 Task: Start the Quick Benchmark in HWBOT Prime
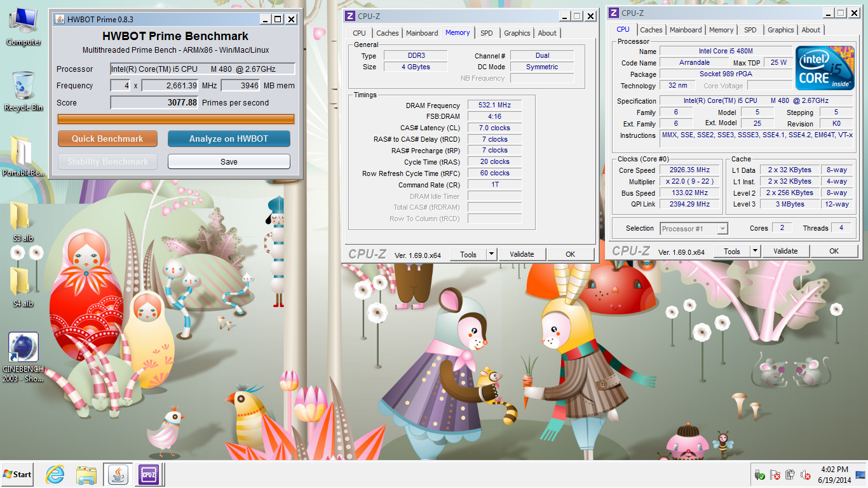107,139
